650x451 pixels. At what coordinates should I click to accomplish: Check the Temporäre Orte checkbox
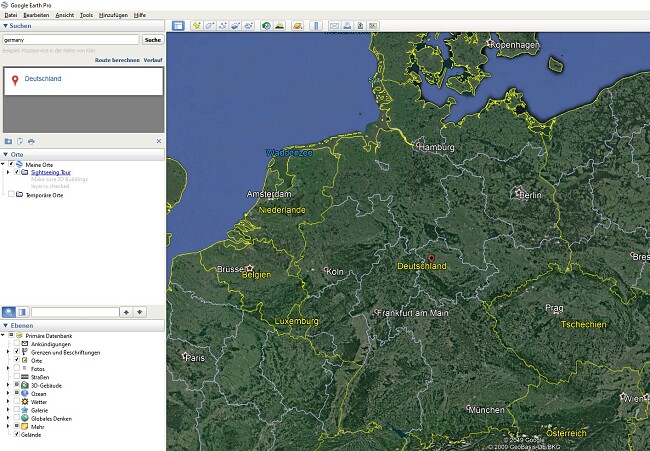coord(11,194)
